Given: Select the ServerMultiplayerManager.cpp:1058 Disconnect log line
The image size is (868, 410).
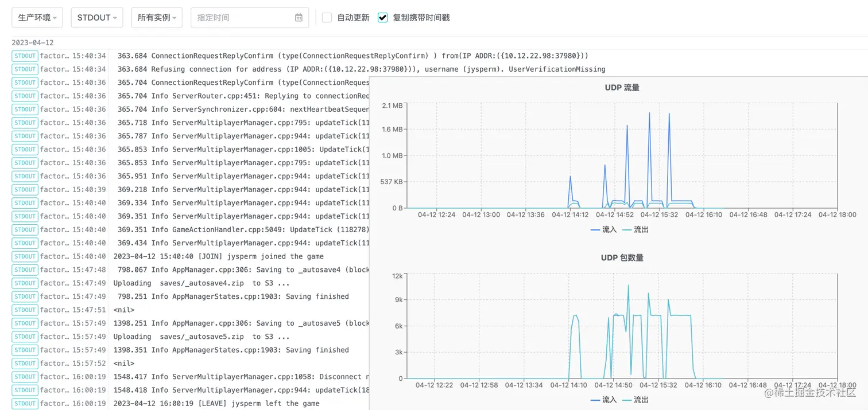Looking at the screenshot, I should point(241,377).
